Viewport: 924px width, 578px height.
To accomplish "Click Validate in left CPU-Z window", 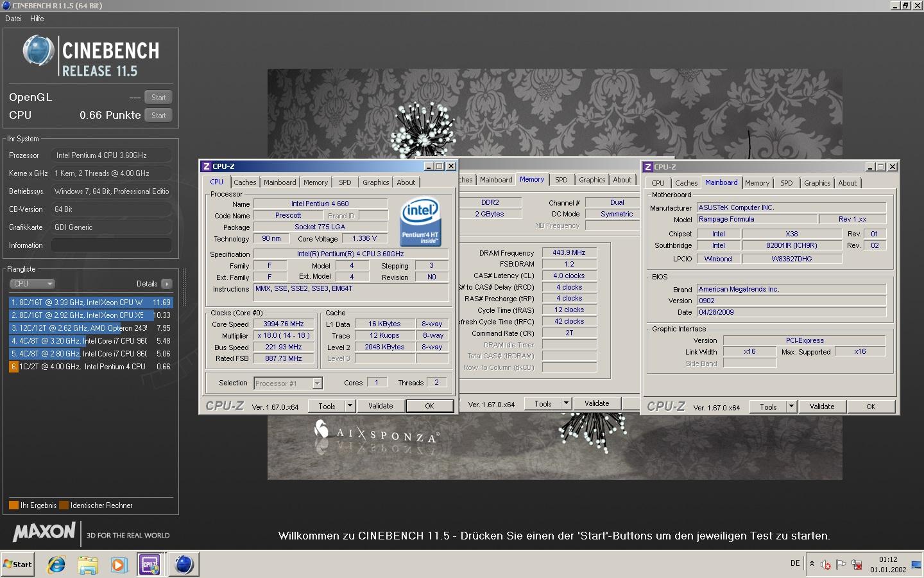I will pyautogui.click(x=381, y=406).
